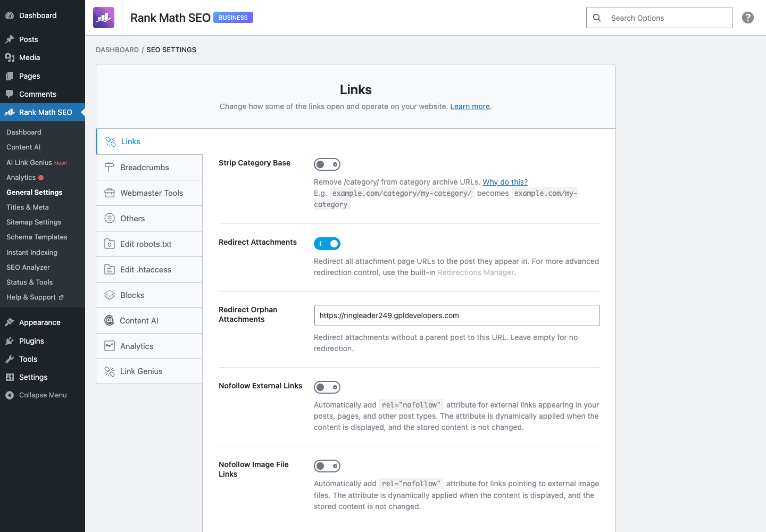Click the Breadcrumbs signpost icon
This screenshot has width=766, height=532.
point(110,167)
